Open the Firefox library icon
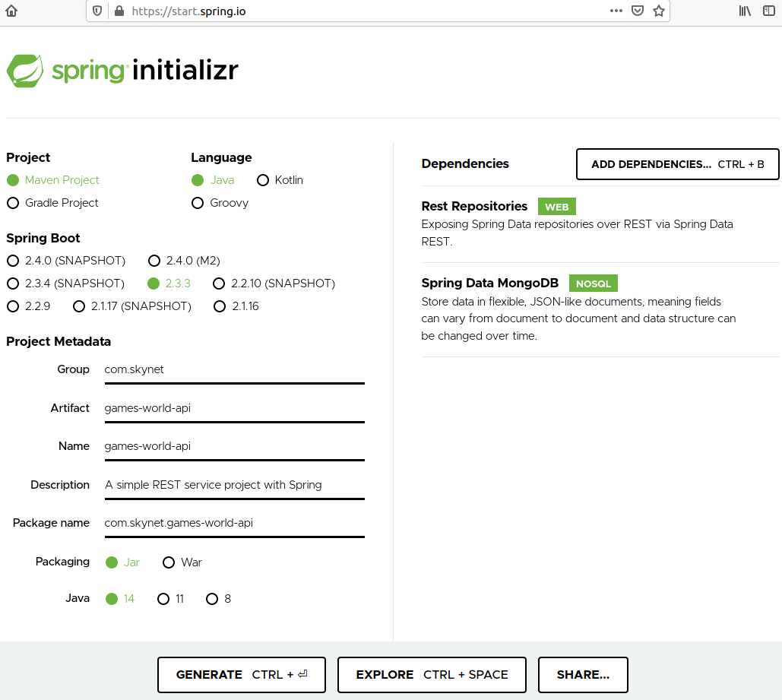Viewport: 782px width, 700px height. tap(745, 11)
